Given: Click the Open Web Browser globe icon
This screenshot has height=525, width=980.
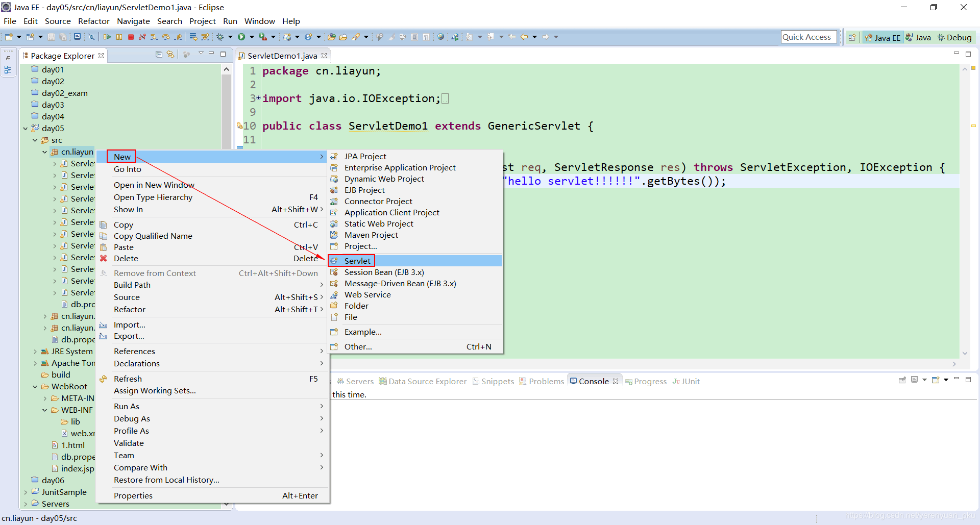Looking at the screenshot, I should pyautogui.click(x=440, y=37).
